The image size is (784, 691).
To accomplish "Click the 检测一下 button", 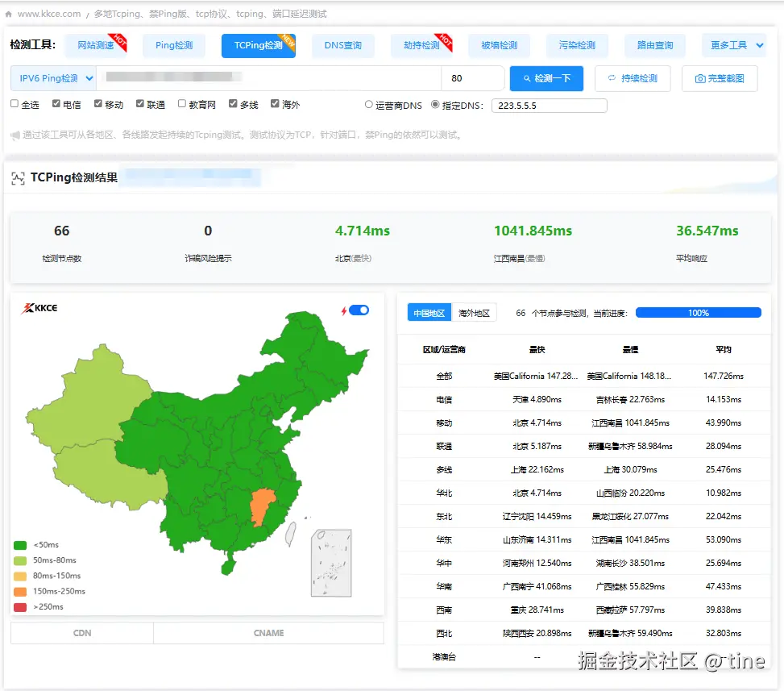I will point(546,78).
